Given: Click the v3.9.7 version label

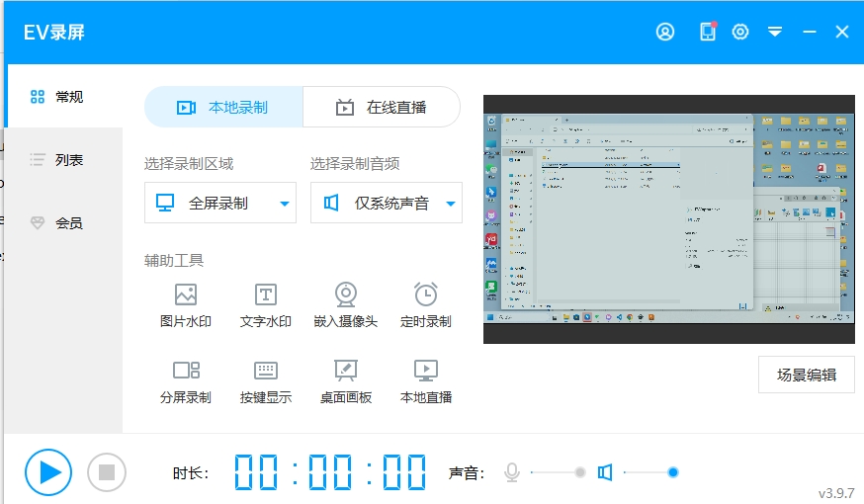Looking at the screenshot, I should click(836, 493).
